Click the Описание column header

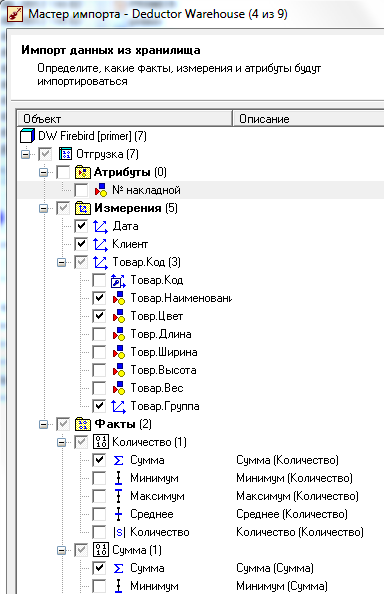[308, 119]
